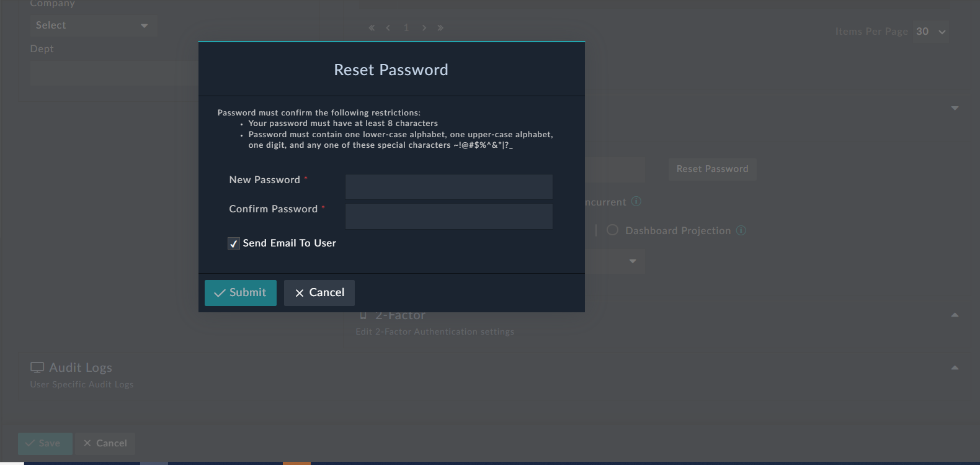Screen dimensions: 980x465
Task: Click the 2-Factor phone icon
Action: (x=363, y=315)
